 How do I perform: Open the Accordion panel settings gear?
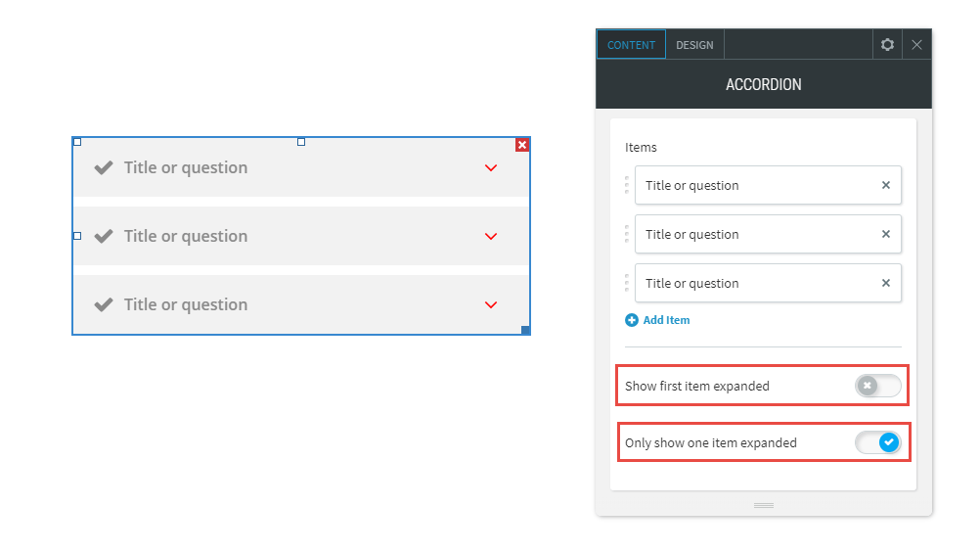point(887,44)
